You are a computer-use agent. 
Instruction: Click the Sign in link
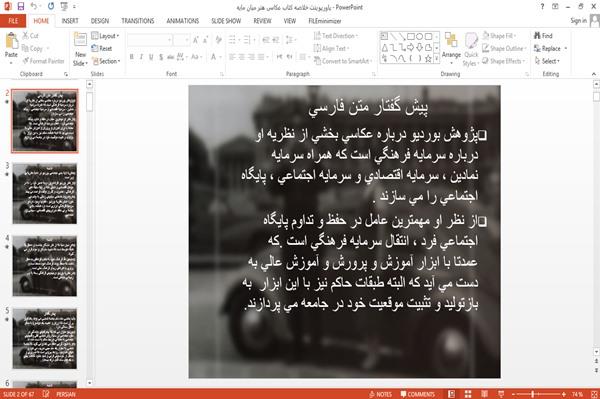tap(578, 21)
